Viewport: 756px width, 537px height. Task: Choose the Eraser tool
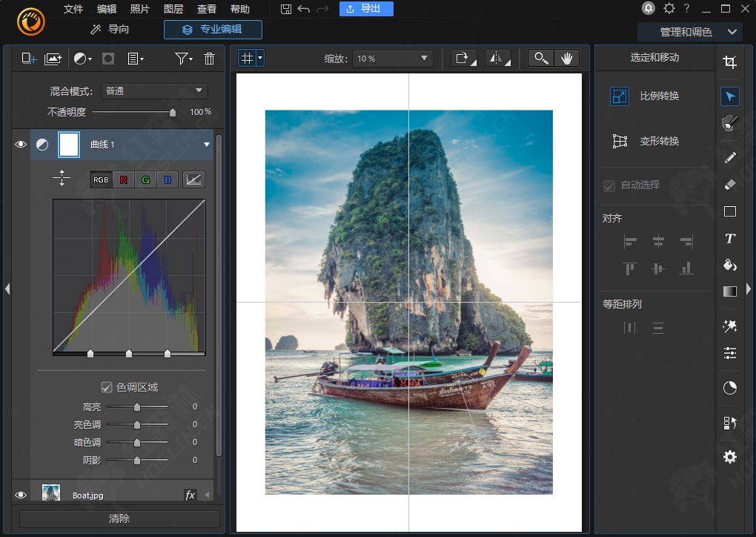pyautogui.click(x=730, y=184)
